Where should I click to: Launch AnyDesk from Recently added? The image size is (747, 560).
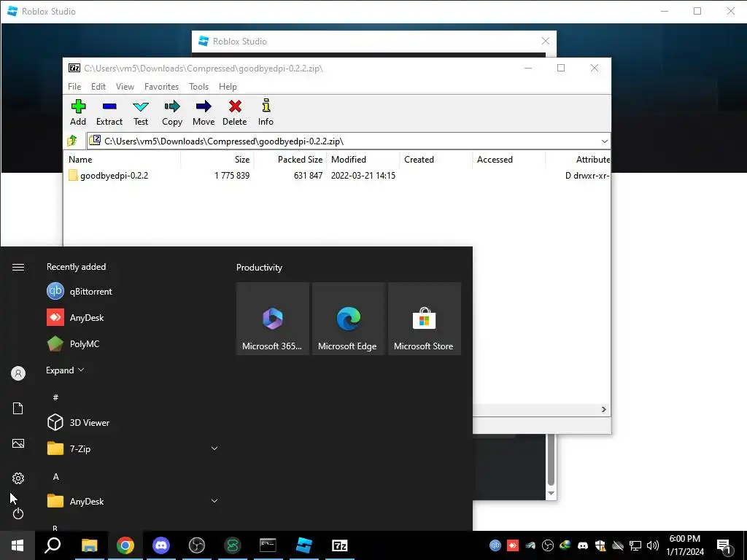(131, 318)
